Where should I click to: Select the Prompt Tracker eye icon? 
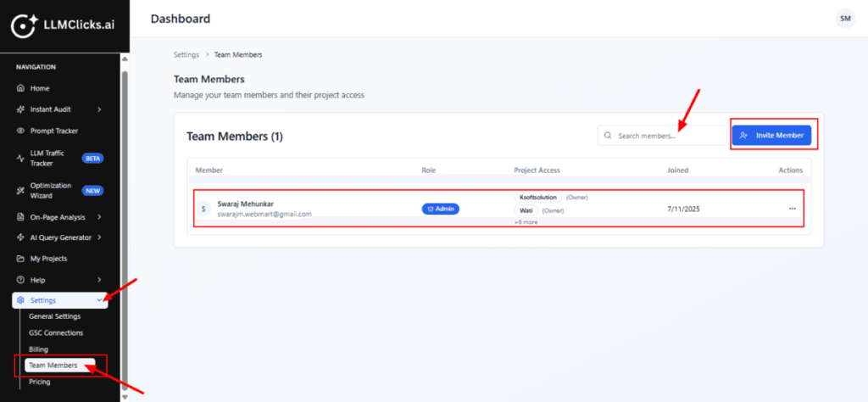(21, 131)
